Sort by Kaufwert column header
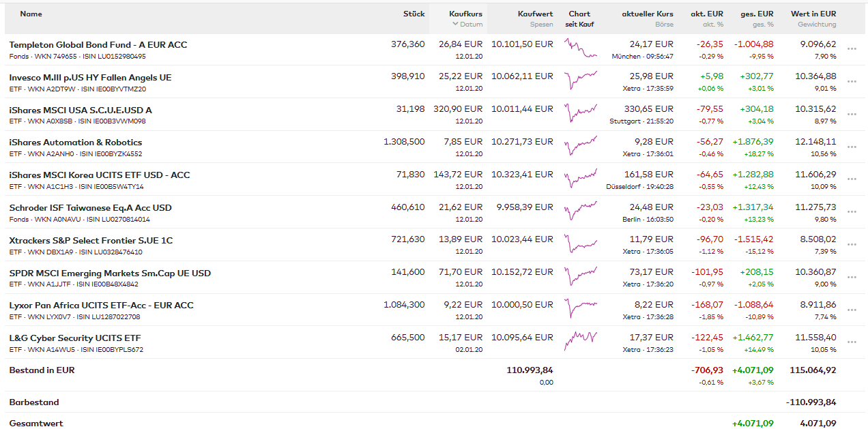 click(535, 14)
